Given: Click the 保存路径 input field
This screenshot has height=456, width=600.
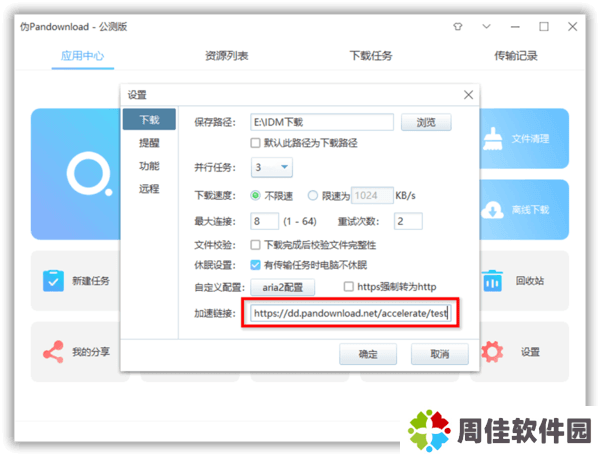Looking at the screenshot, I should (x=322, y=122).
